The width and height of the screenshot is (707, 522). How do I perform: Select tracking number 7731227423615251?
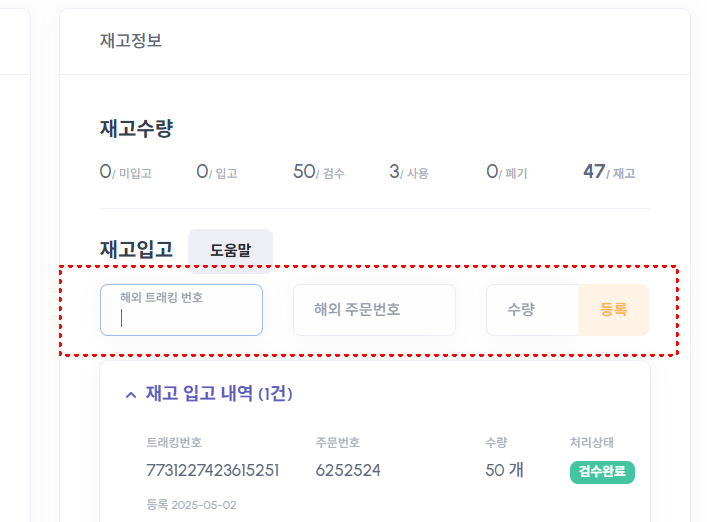click(x=213, y=470)
